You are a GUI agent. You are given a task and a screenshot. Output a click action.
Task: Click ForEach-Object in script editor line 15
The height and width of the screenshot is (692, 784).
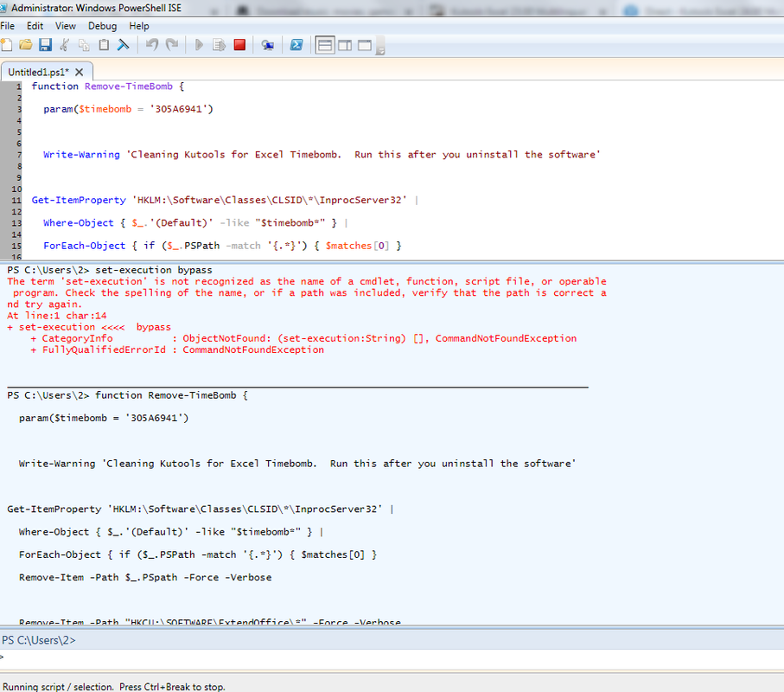coord(85,246)
